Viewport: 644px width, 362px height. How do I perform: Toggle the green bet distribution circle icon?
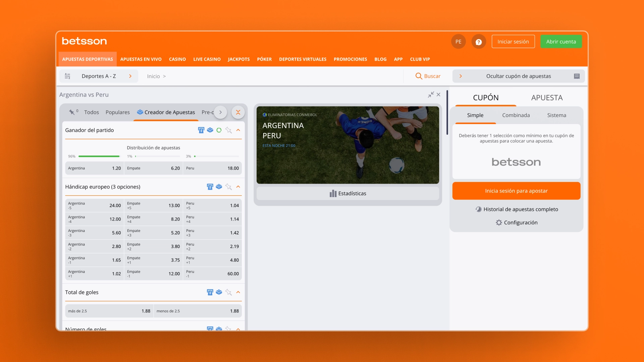click(x=219, y=130)
